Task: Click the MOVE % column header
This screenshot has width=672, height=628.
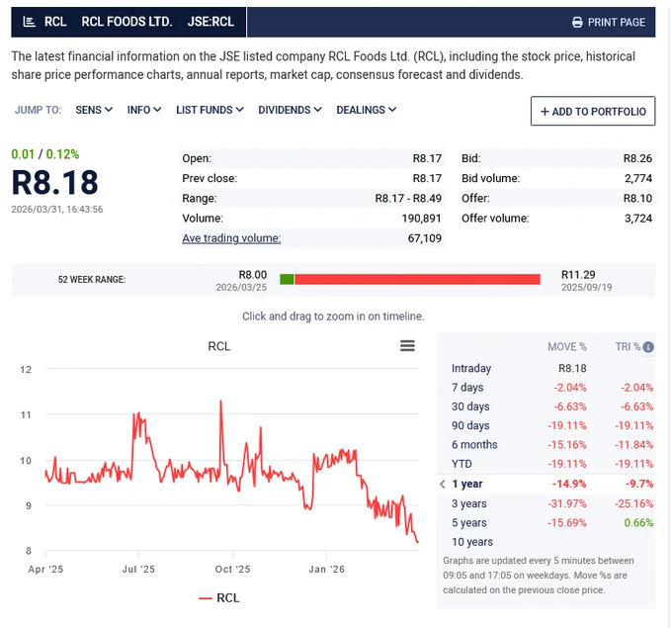Action: (x=567, y=346)
